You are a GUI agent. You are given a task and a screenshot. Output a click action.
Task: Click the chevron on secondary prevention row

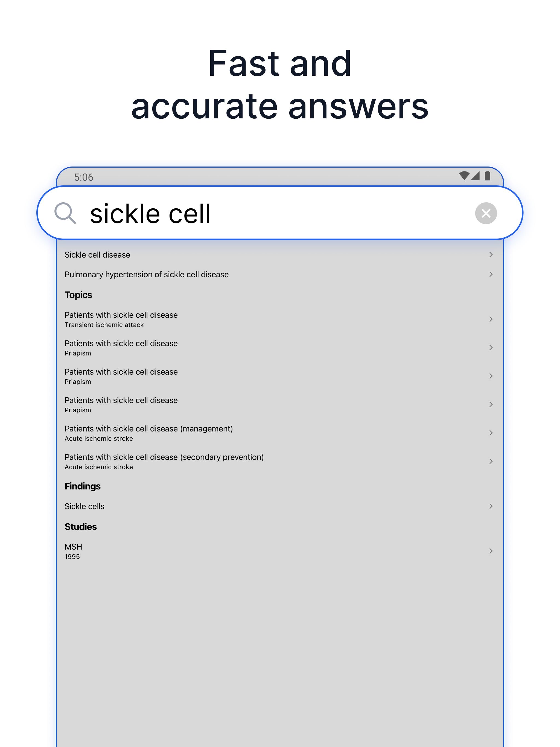pos(491,461)
